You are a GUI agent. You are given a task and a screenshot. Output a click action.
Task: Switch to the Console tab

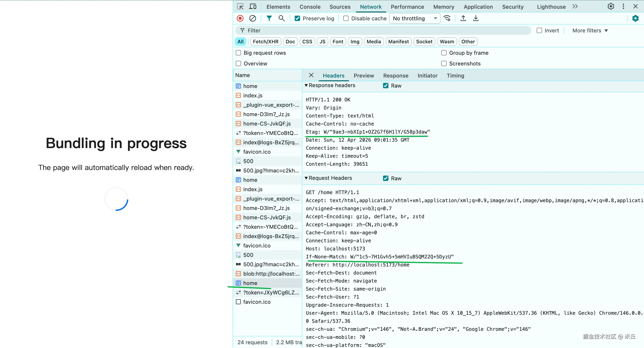pyautogui.click(x=310, y=7)
